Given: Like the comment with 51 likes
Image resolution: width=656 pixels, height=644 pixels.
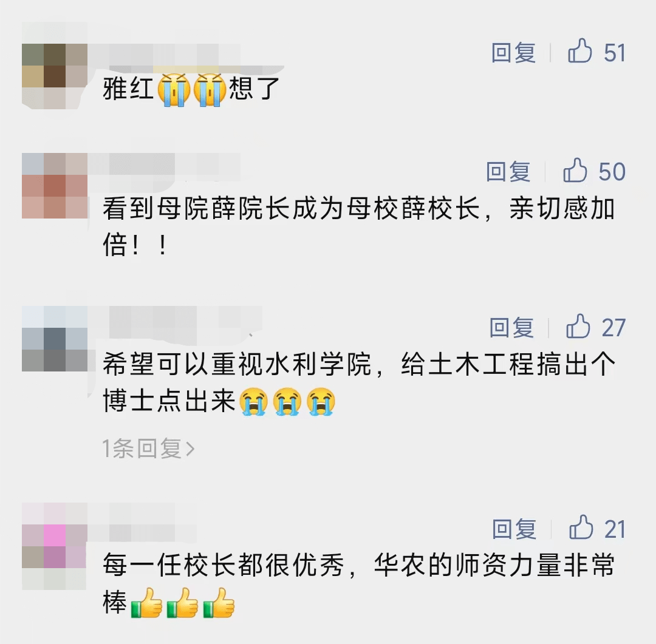Looking at the screenshot, I should click(x=580, y=51).
